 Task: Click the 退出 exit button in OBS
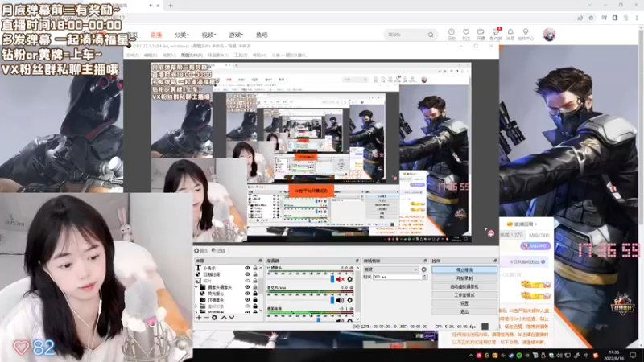pyautogui.click(x=464, y=311)
